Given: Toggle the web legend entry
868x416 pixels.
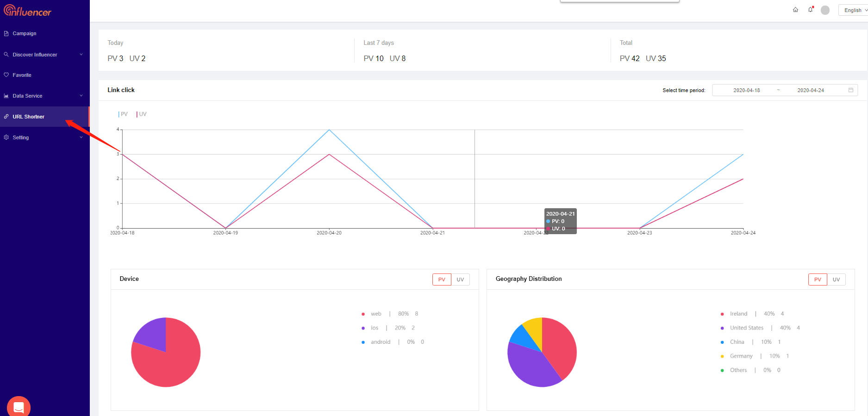Looking at the screenshot, I should point(390,314).
